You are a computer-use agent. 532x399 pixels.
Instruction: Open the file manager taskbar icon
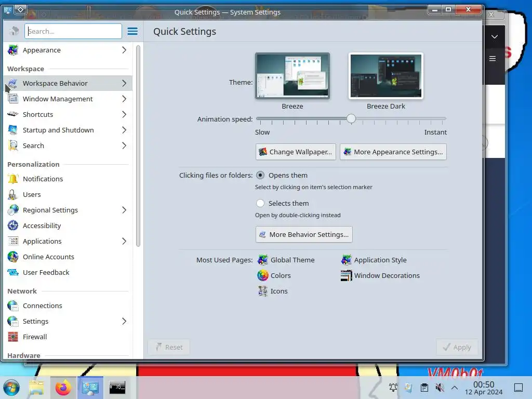37,388
